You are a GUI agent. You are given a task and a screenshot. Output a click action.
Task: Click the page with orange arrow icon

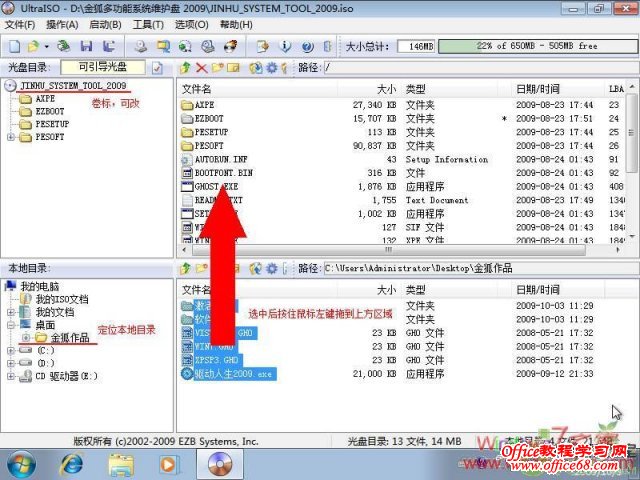[x=262, y=46]
